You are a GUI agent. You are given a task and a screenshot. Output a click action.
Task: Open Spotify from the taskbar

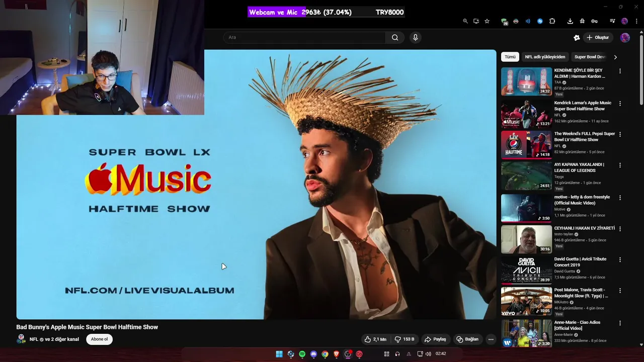click(302, 354)
